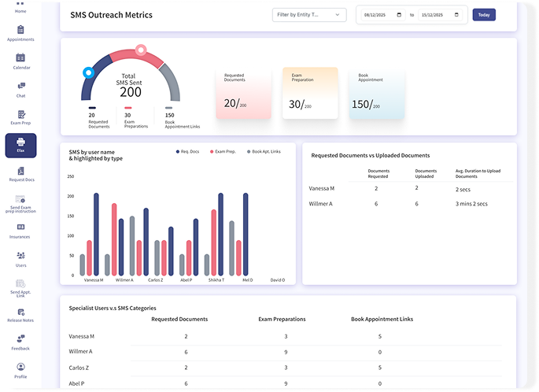Select the Efax printer icon
Screen dimensions: 539x392
[x=20, y=142]
